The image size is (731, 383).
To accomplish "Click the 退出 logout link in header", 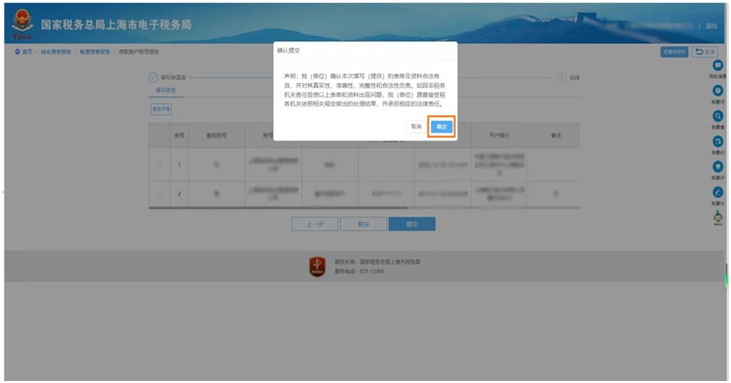I will click(711, 26).
